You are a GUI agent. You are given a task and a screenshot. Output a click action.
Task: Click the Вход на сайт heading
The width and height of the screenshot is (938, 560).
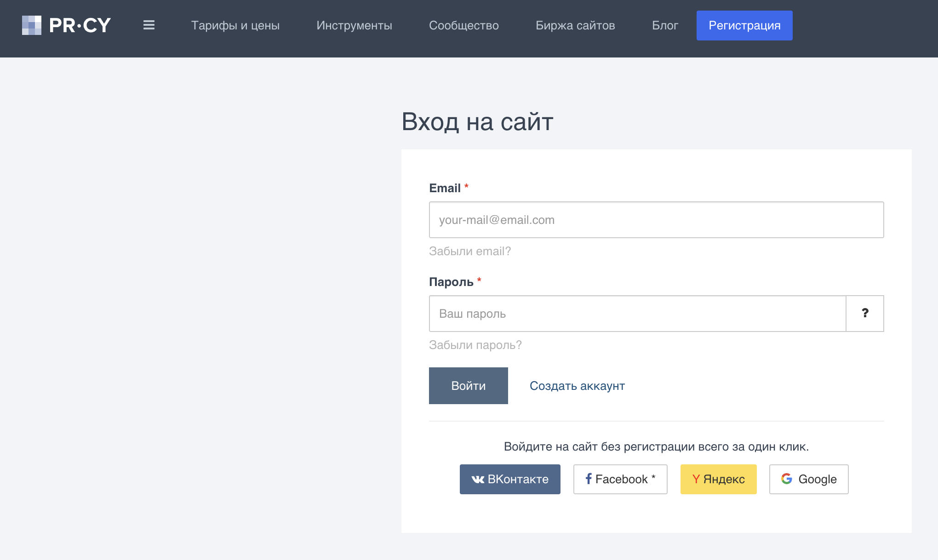[477, 122]
